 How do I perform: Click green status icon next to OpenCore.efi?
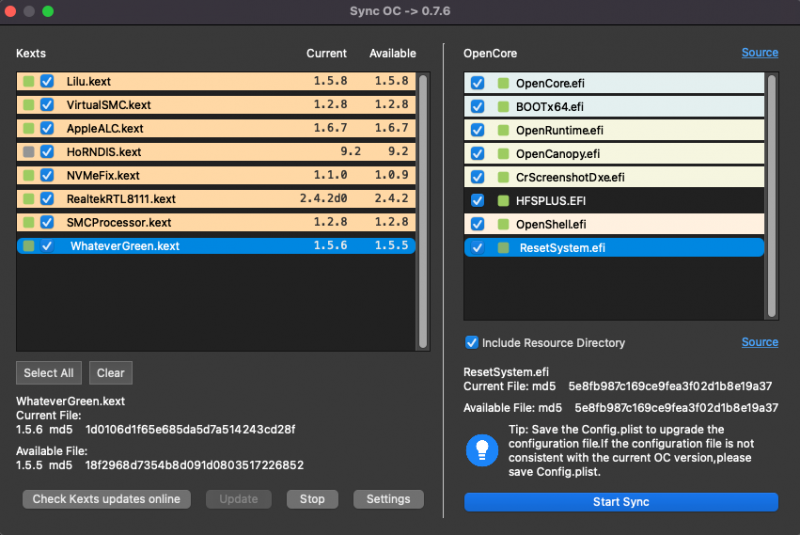503,82
